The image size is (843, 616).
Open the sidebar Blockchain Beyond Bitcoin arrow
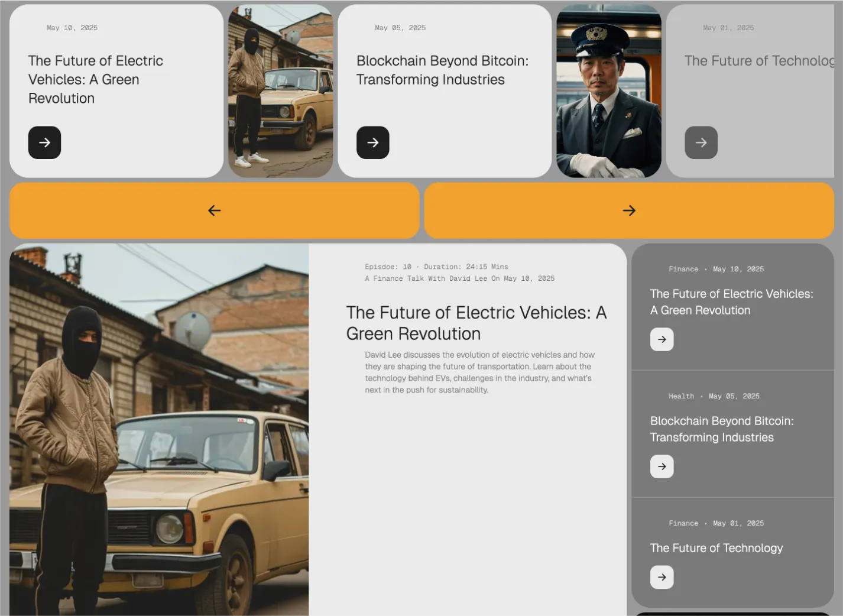662,466
